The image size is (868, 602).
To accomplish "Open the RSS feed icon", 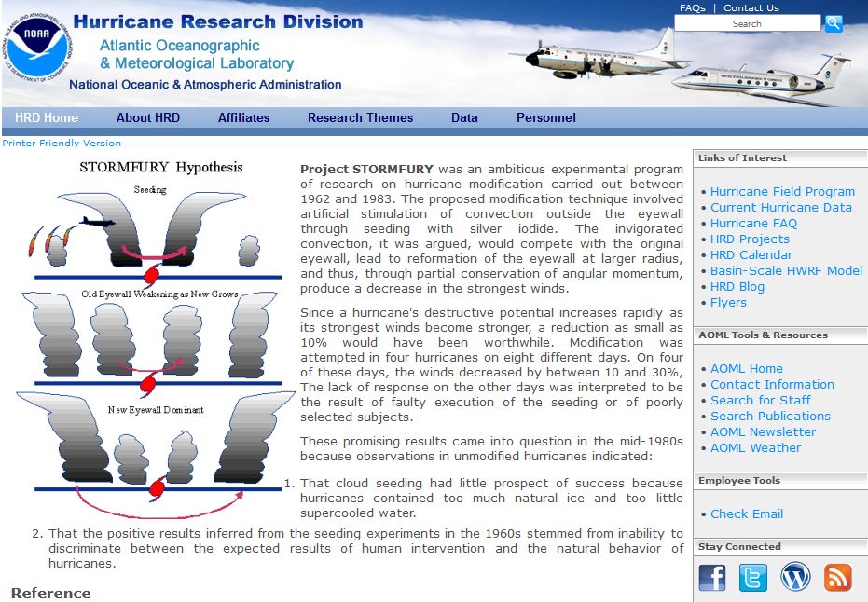I will pyautogui.click(x=837, y=578).
